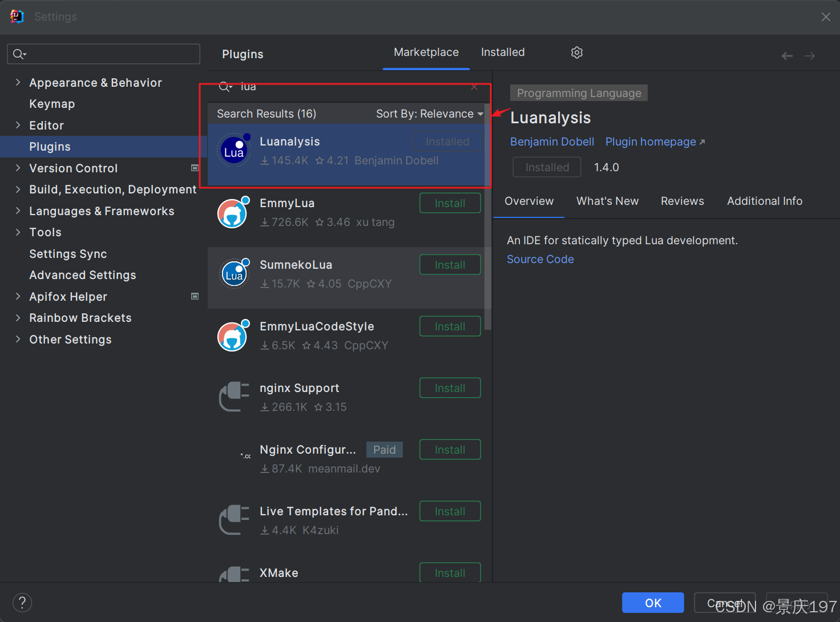Open the Plugin homepage link
The height and width of the screenshot is (622, 840).
point(655,142)
